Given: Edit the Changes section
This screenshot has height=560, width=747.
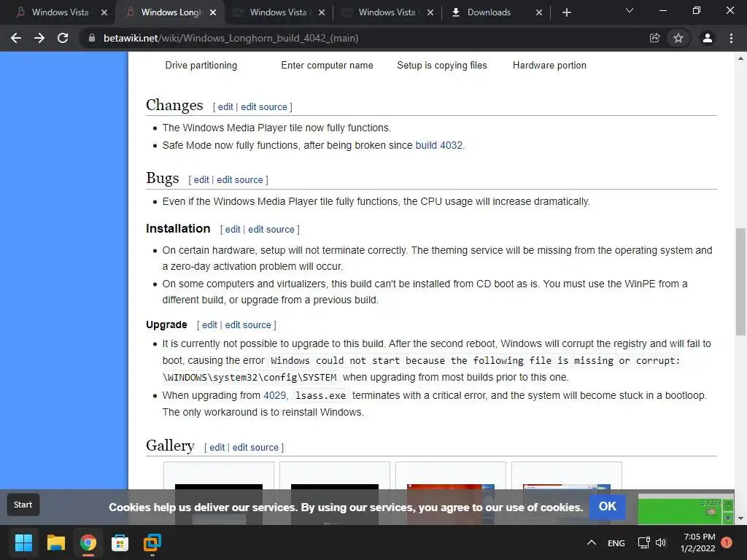Looking at the screenshot, I should 225,107.
